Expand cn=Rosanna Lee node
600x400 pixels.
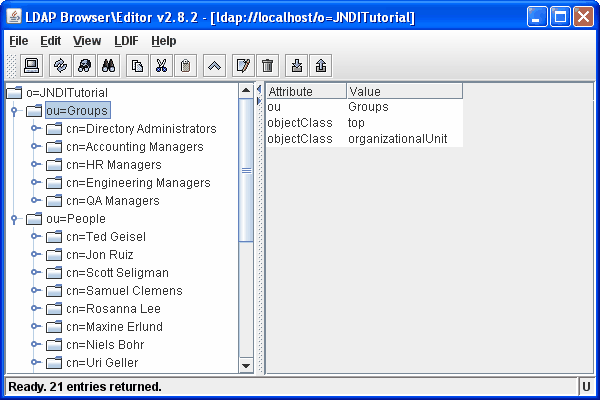click(36, 308)
